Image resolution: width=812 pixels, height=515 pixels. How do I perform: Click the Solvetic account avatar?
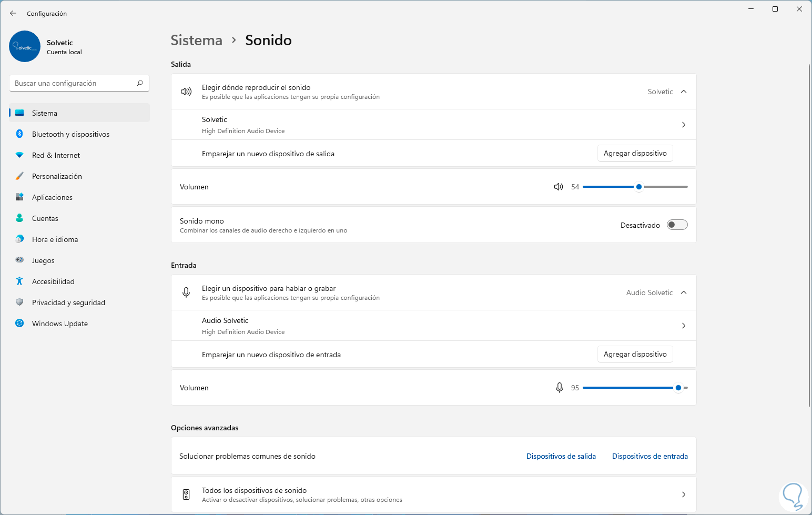pos(25,46)
